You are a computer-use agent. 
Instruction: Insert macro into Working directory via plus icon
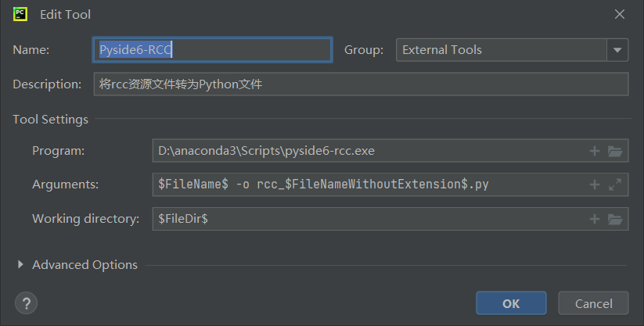coord(594,219)
